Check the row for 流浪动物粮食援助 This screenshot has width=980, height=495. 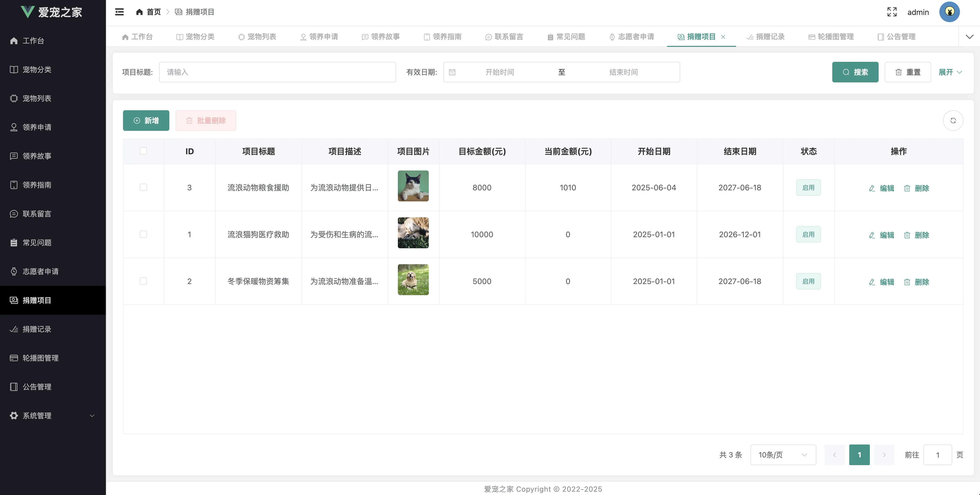143,187
